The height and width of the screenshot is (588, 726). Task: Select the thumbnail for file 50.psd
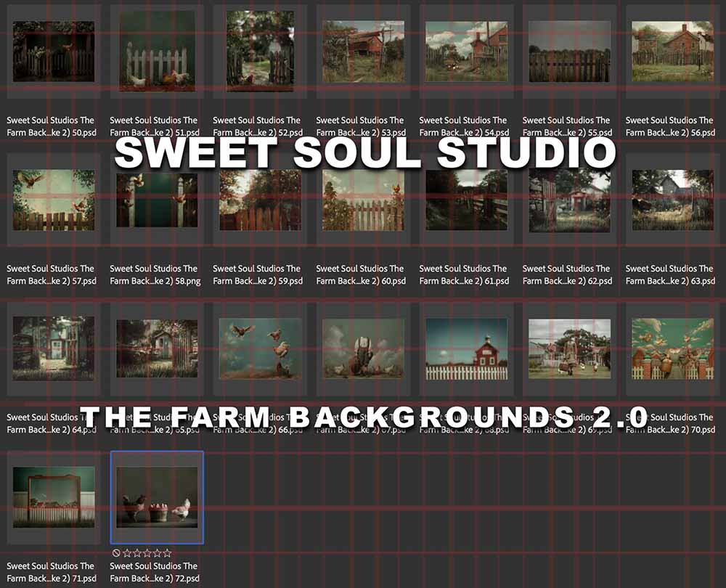(54, 52)
